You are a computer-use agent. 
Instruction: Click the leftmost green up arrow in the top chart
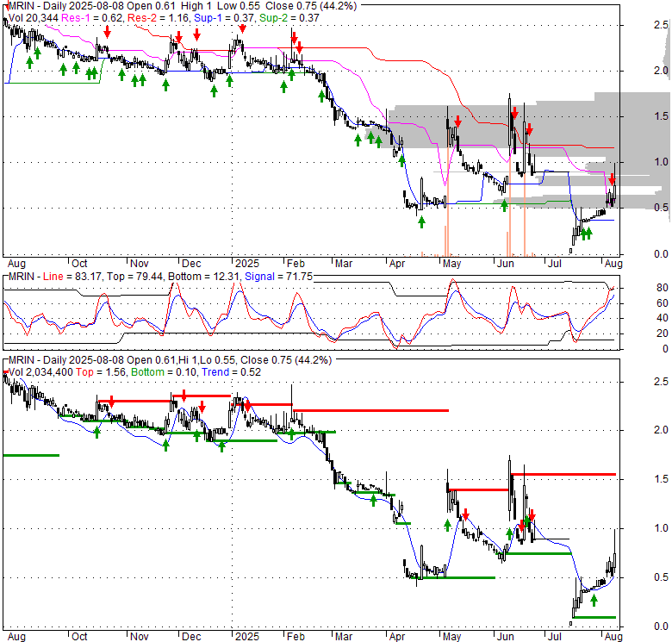tap(30, 61)
